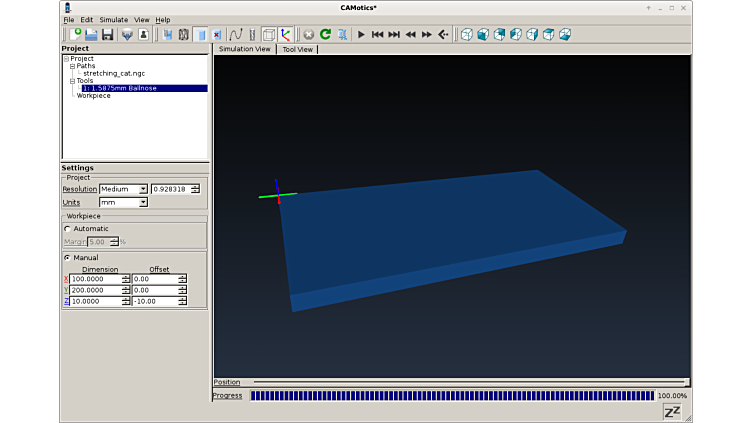
Task: Toggle the tool path curve icon
Action: coord(236,35)
